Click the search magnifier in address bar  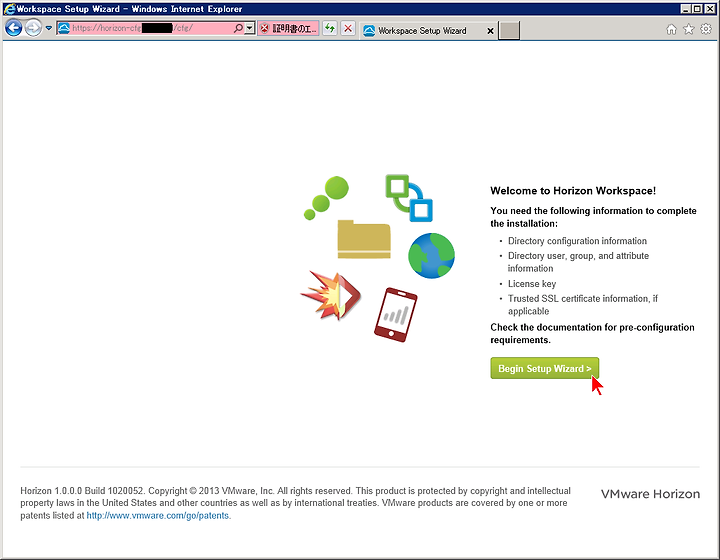(238, 28)
